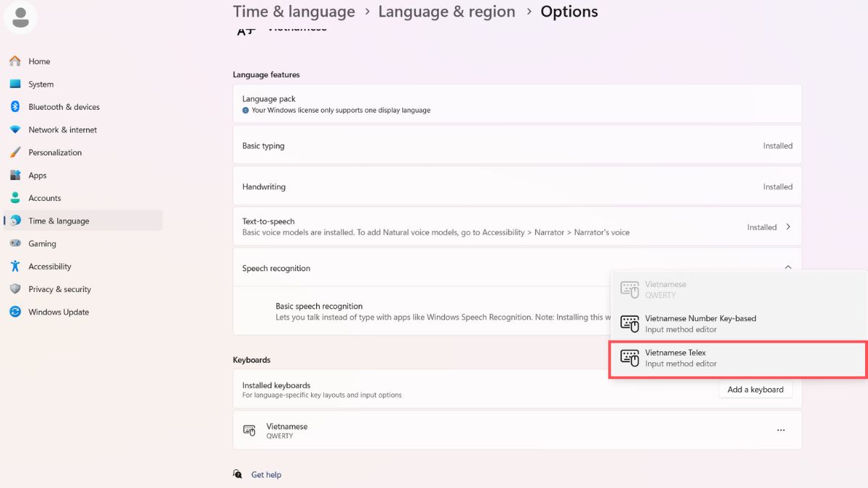
Task: Open Gaming settings page
Action: pyautogui.click(x=83, y=244)
